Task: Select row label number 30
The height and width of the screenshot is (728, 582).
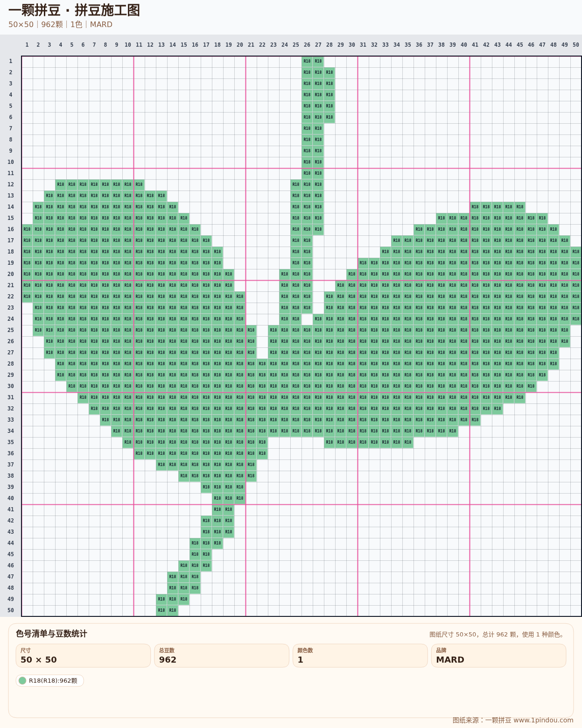Action: tap(11, 386)
